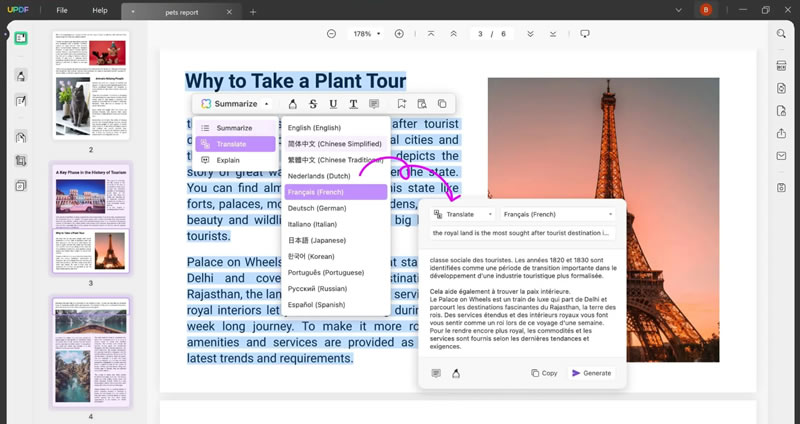Image resolution: width=800 pixels, height=424 pixels.
Task: Click the highlighter icon at the bottom of the translate panel
Action: [456, 373]
